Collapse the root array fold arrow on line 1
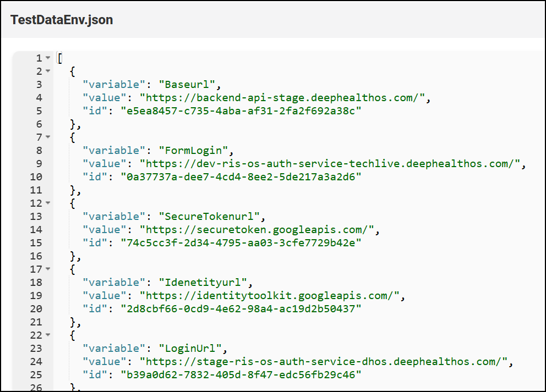This screenshot has width=546, height=392. (x=48, y=58)
